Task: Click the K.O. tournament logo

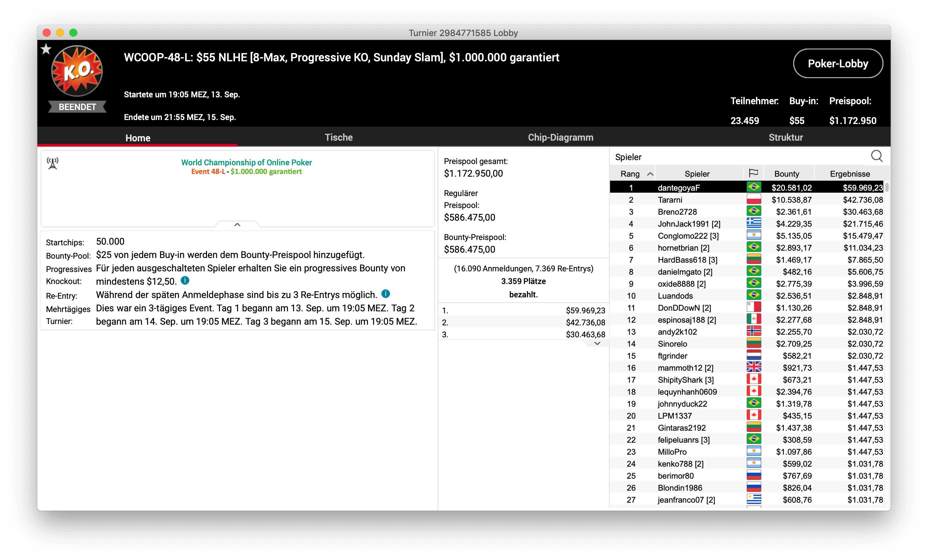Action: tap(77, 71)
